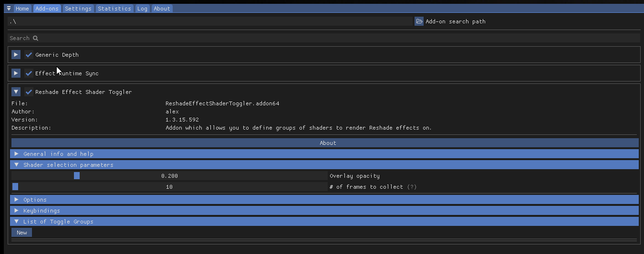The height and width of the screenshot is (254, 644).
Task: Click the Add-on search path label
Action: 456,21
